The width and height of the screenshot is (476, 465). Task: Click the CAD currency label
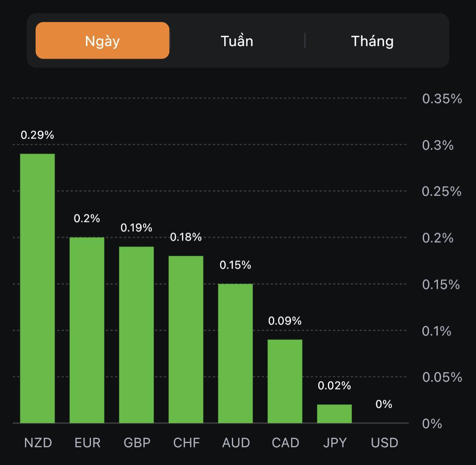(286, 443)
